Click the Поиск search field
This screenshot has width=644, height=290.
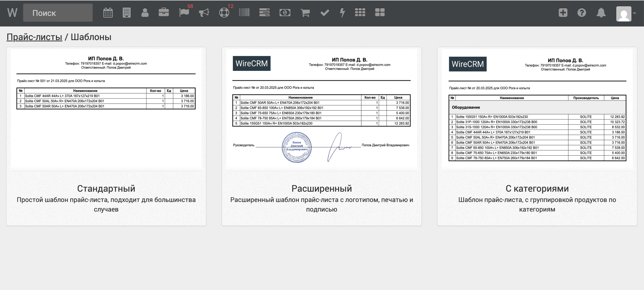coord(58,13)
